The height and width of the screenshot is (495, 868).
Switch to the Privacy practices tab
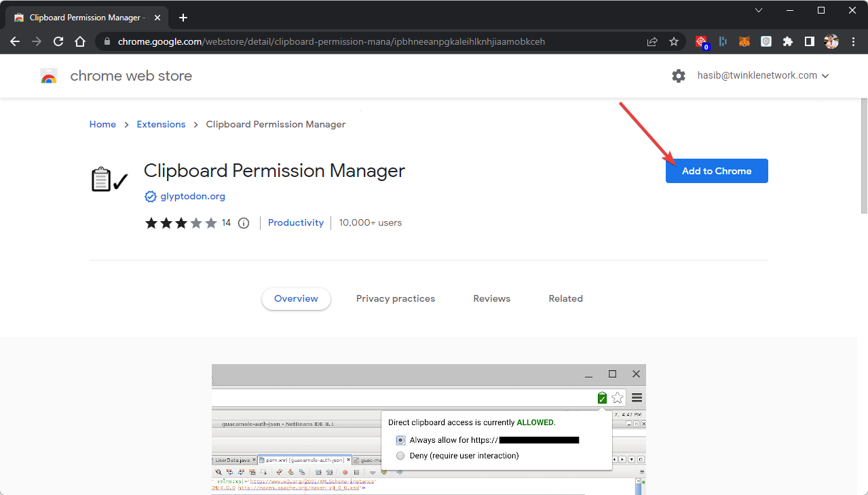(x=396, y=298)
